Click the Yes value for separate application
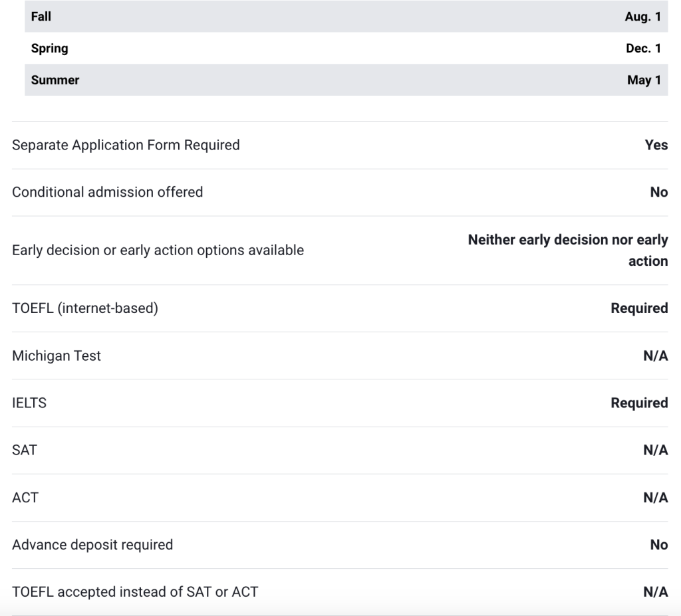The height and width of the screenshot is (616, 681). pyautogui.click(x=656, y=145)
